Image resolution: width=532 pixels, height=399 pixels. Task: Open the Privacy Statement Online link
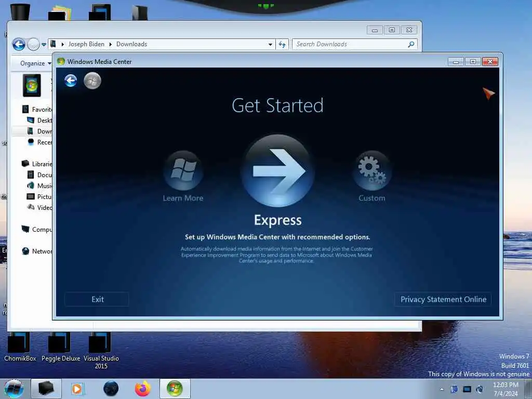(x=443, y=299)
